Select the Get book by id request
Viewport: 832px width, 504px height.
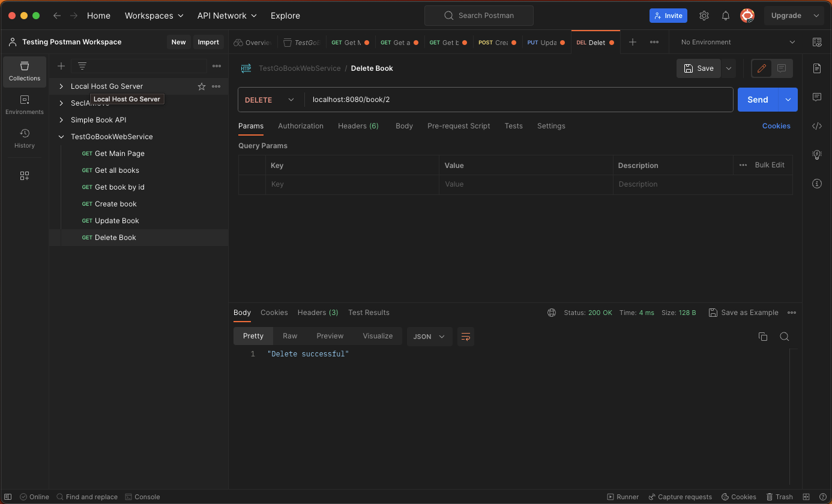point(119,187)
